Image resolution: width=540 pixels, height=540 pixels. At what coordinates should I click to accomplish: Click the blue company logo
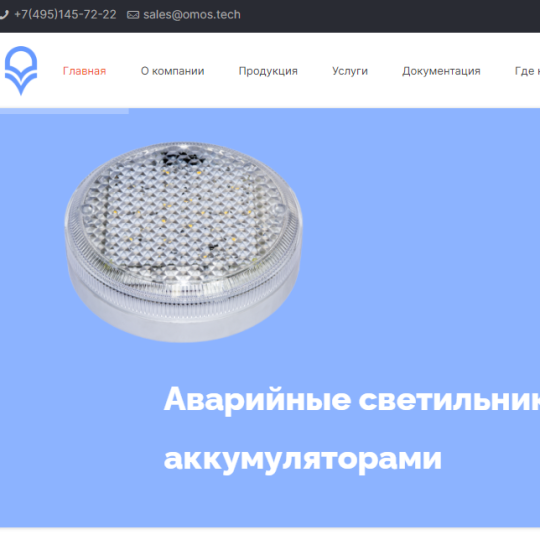click(21, 71)
